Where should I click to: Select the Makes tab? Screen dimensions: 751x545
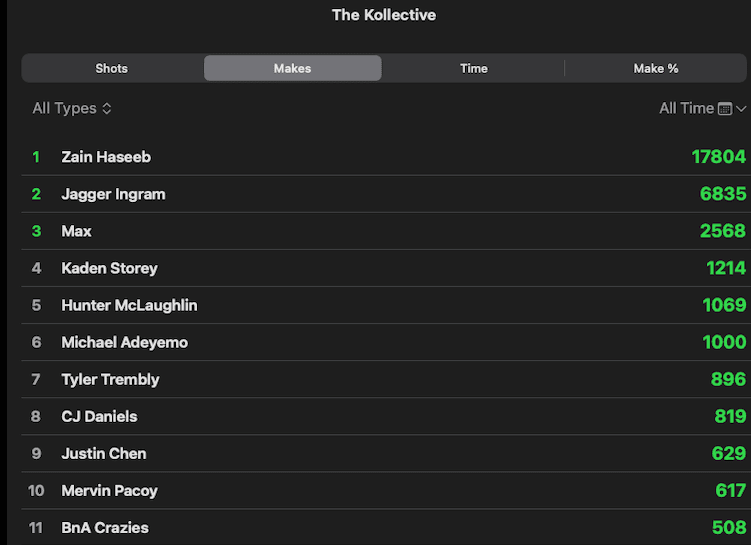[x=292, y=68]
